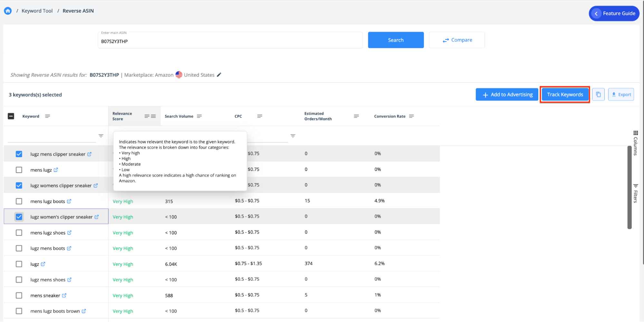Check the mens sneaker row
Screen dimensions: 644x322
click(x=19, y=295)
